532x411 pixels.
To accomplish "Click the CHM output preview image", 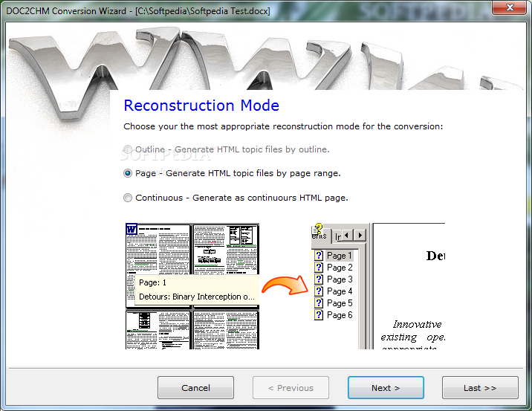I will pos(378,286).
